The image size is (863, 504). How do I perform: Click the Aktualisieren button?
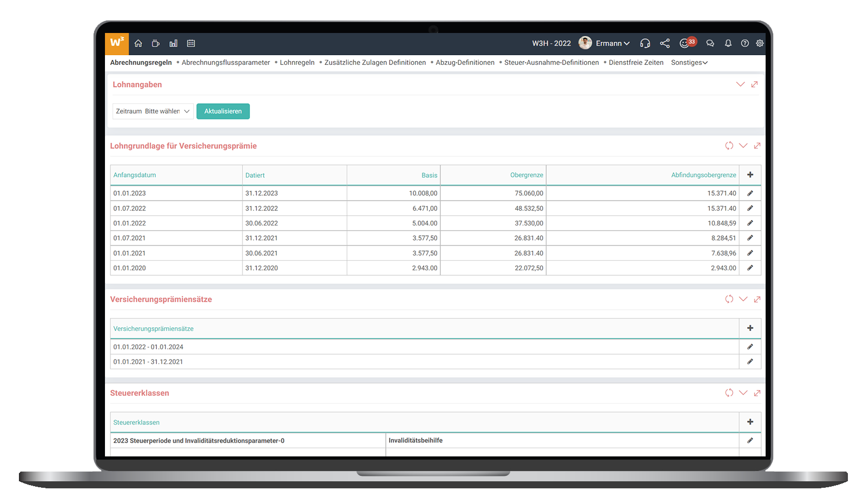[223, 111]
